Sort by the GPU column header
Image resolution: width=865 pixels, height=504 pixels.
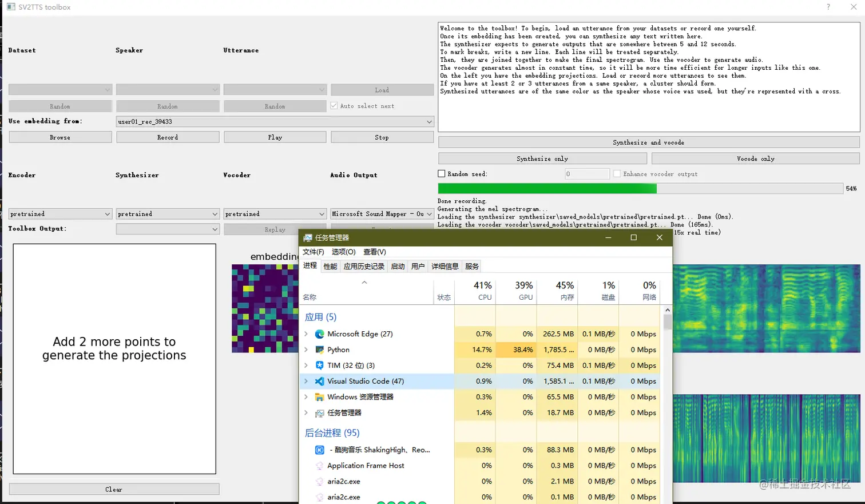(x=516, y=291)
